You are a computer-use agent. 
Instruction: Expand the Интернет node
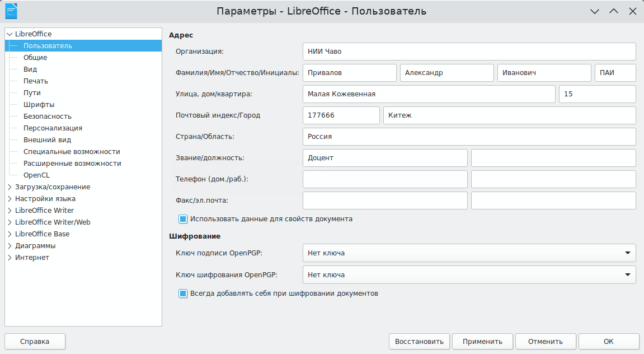[x=10, y=258]
